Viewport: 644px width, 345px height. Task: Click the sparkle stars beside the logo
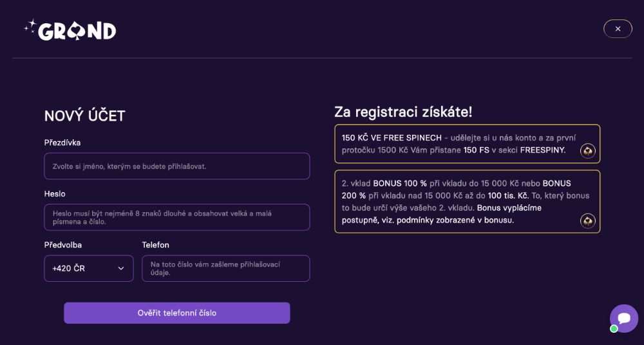30,25
